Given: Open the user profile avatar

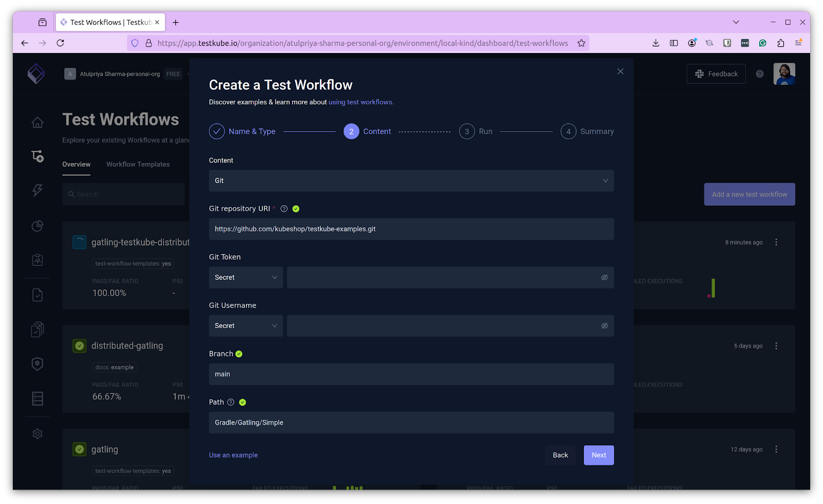Looking at the screenshot, I should coord(784,74).
